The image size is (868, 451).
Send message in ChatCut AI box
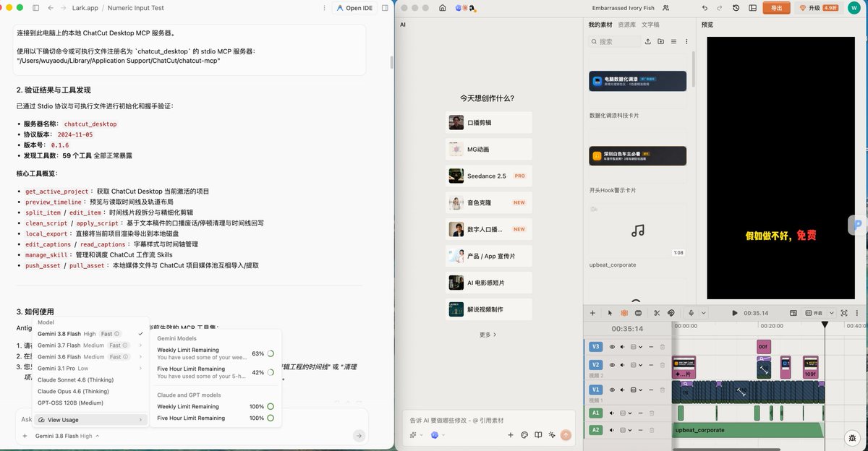[566, 435]
